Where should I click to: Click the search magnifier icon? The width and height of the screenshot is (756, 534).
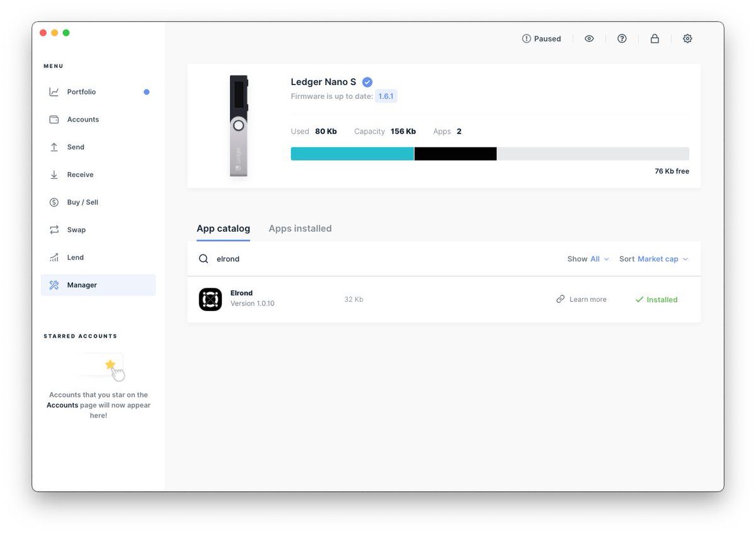(203, 259)
